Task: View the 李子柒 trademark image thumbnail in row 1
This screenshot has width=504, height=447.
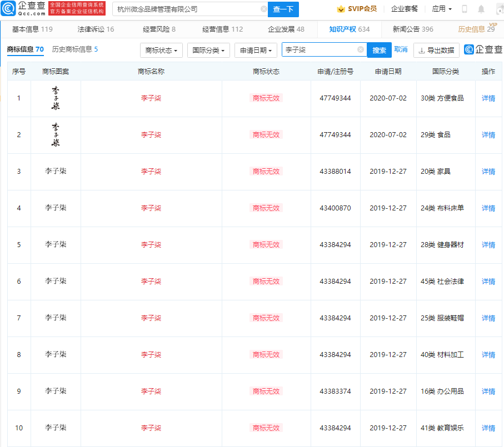Action: click(x=56, y=98)
